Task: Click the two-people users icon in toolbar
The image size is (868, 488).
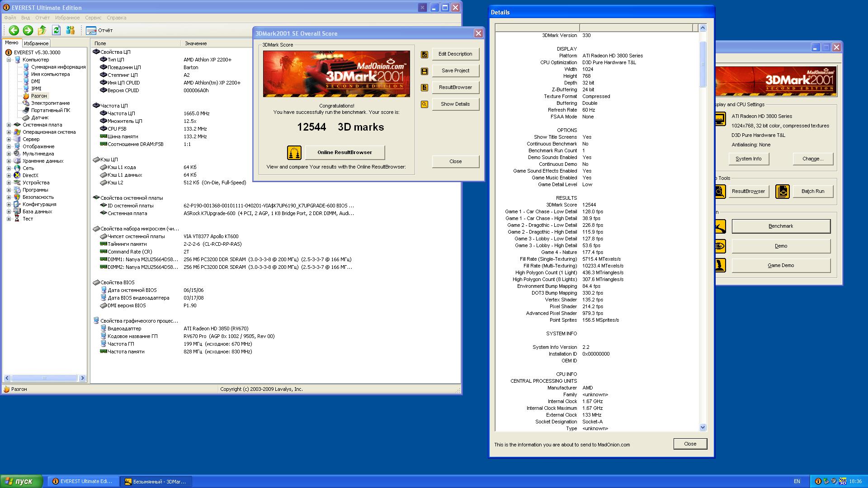Action: pos(70,30)
